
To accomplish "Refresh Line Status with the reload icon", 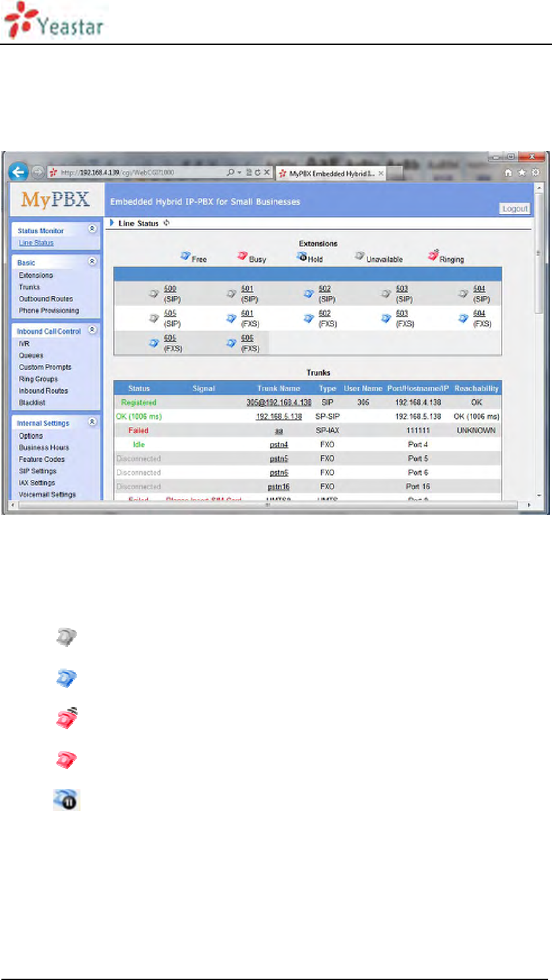I will point(167,223).
